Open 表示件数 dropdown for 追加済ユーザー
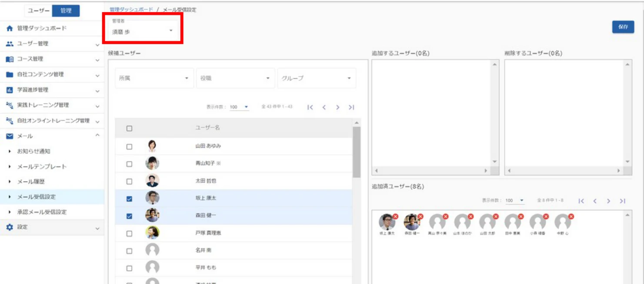Screen dimensions: 644x284 [515, 201]
